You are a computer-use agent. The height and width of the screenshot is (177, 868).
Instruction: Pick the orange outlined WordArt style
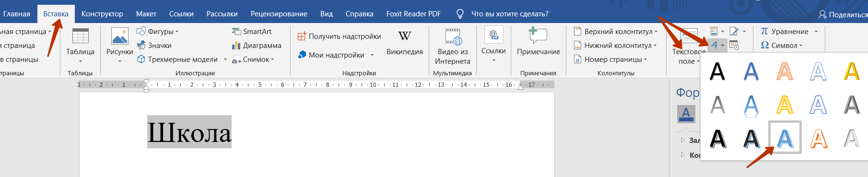(818, 138)
